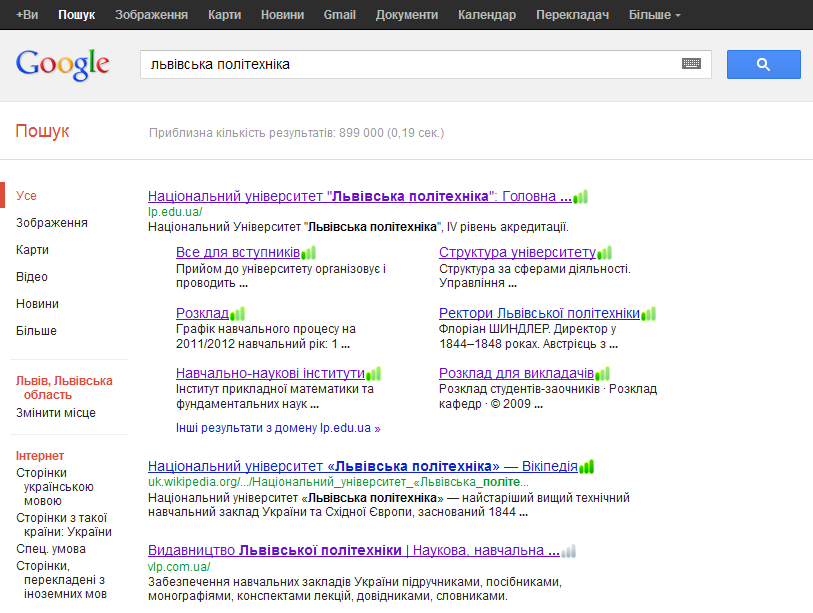813x613 pixels.
Task: Click the blue magnifier search button
Action: tap(763, 64)
